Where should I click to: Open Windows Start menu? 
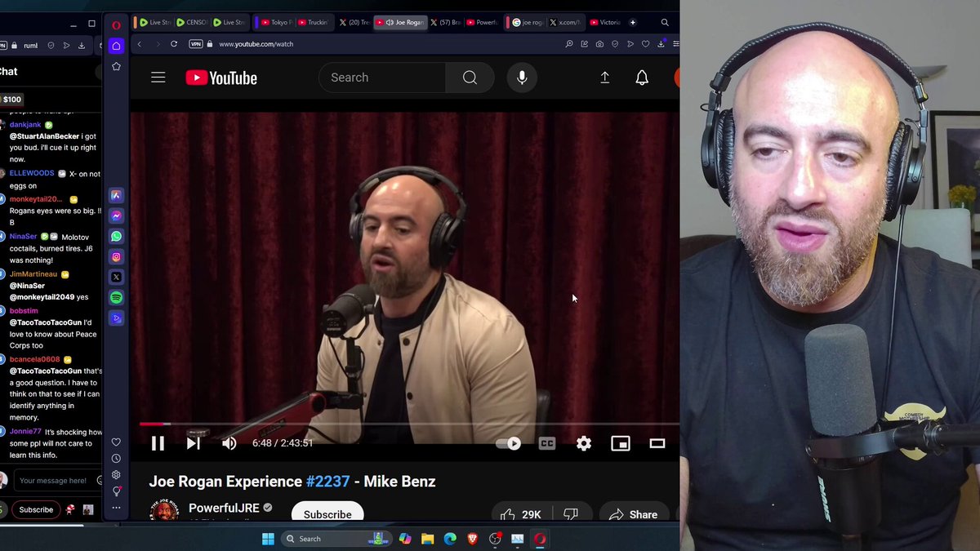(x=268, y=539)
